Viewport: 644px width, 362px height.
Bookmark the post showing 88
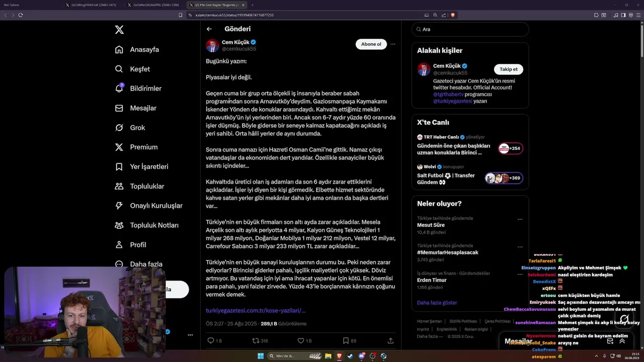[346, 340]
